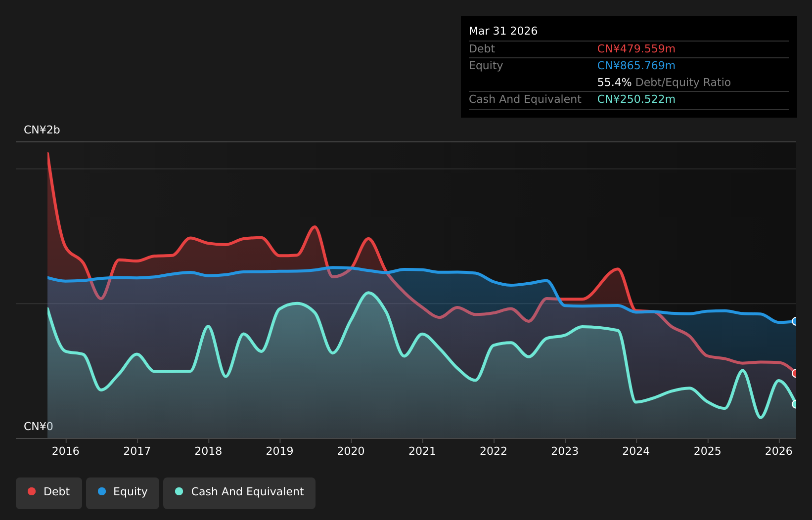This screenshot has height=520, width=812.
Task: Click the CN¥2b y-axis label
Action: point(42,130)
